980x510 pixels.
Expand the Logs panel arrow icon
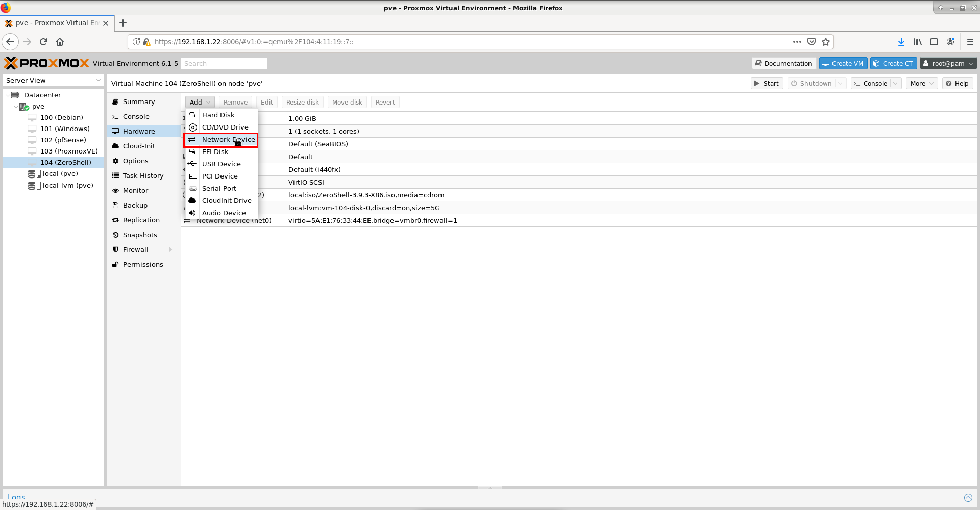[x=968, y=498]
